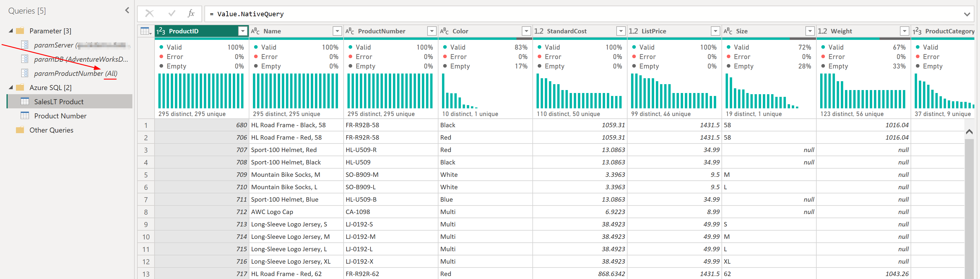This screenshot has width=980, height=279.
Task: Open the ProductNumber column filter dropdown
Action: (432, 31)
